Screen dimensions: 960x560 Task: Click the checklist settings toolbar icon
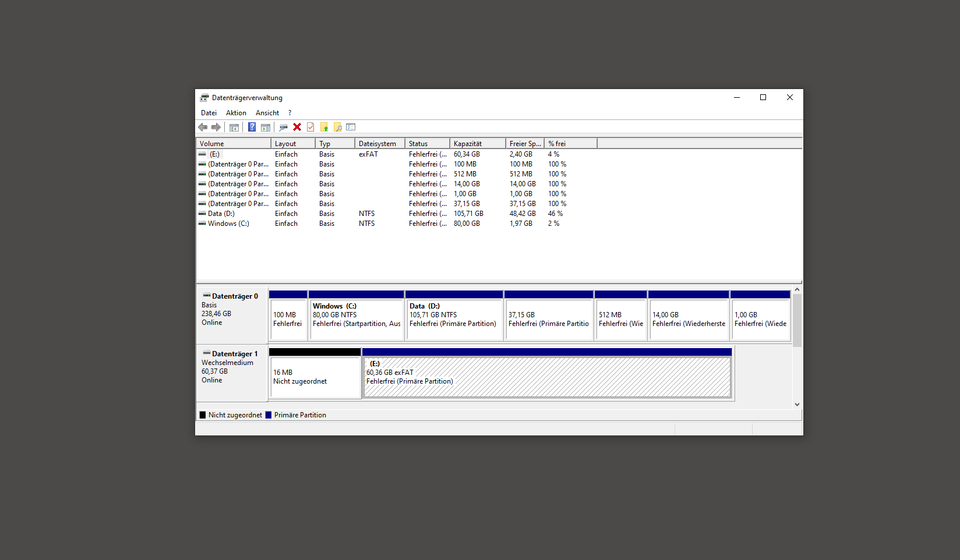tap(351, 127)
